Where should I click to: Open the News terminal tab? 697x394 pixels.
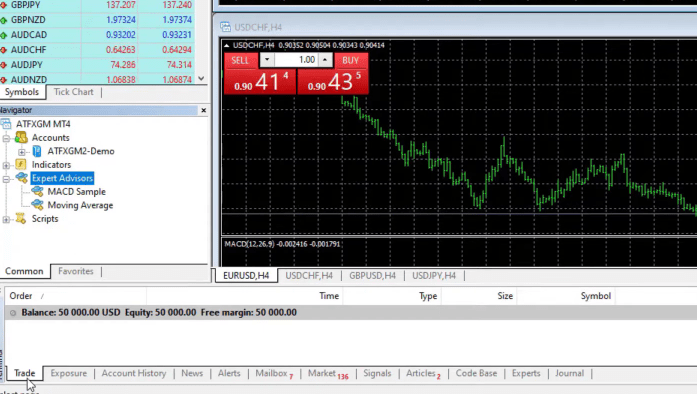pos(192,374)
